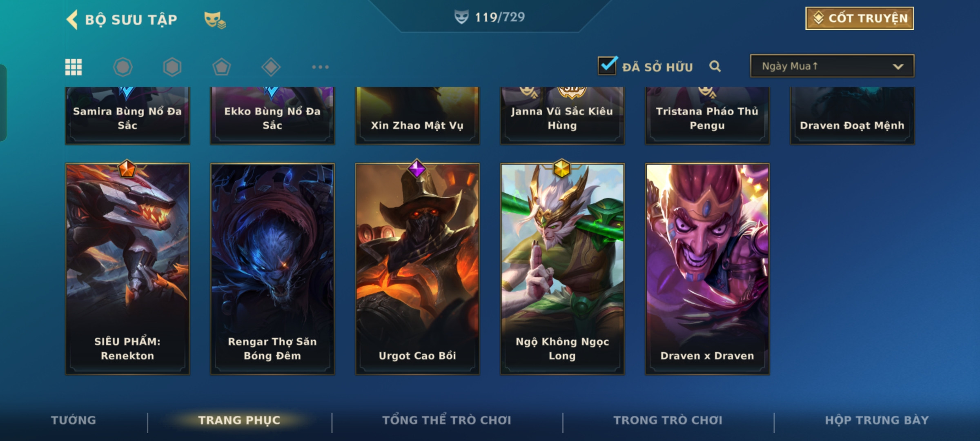Go back using Bộ Sưu Tập arrow

[x=72, y=20]
